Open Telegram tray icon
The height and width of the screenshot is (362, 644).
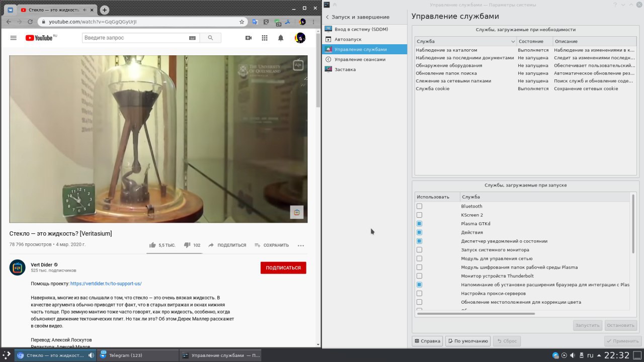pos(555,355)
